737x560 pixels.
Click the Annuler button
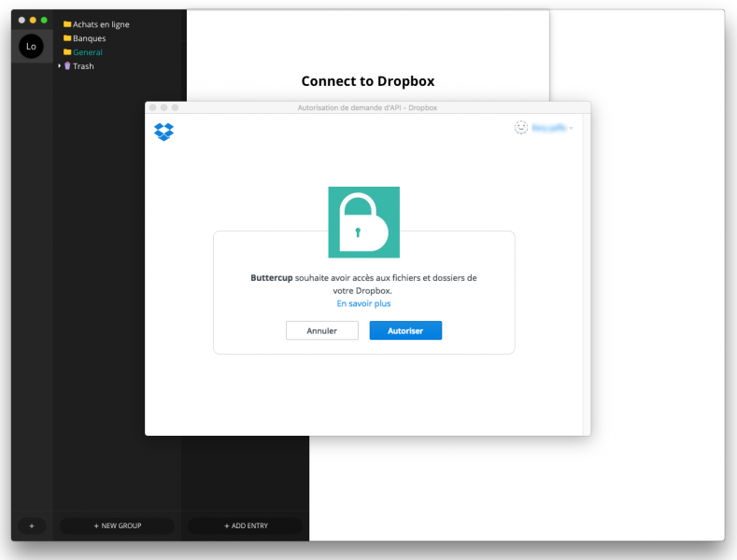pyautogui.click(x=322, y=330)
